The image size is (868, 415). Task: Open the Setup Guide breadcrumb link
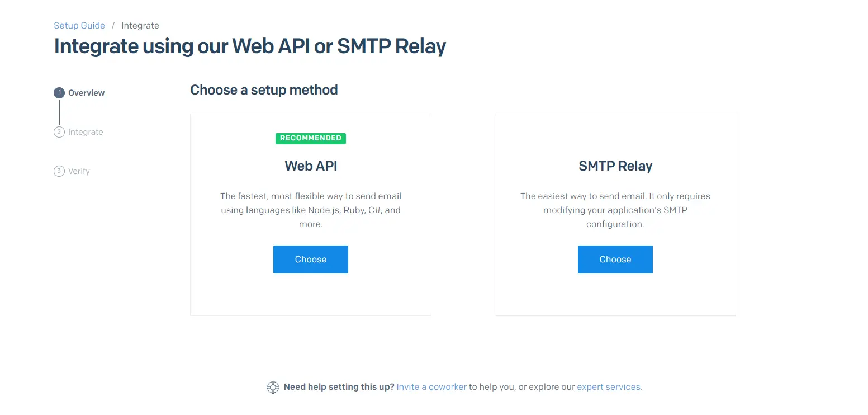pyautogui.click(x=79, y=25)
